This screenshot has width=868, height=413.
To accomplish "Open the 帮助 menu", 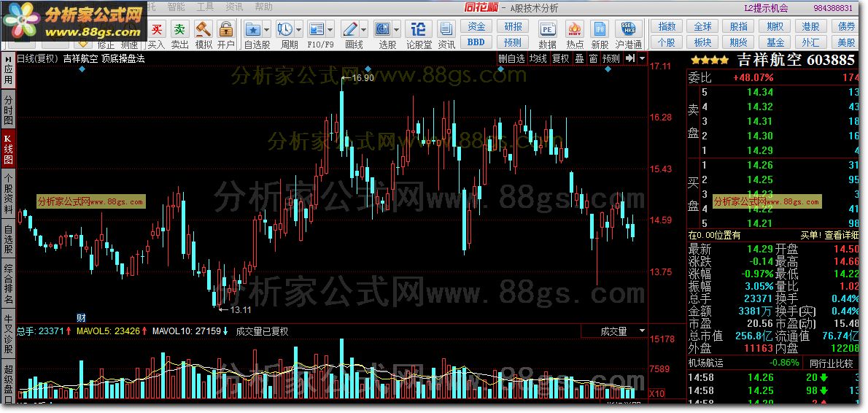I will (263, 7).
